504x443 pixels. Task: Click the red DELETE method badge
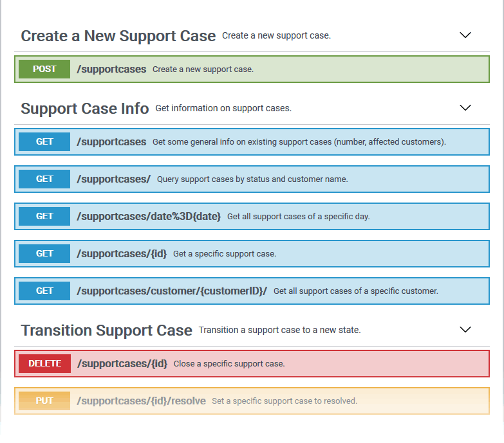click(x=44, y=363)
